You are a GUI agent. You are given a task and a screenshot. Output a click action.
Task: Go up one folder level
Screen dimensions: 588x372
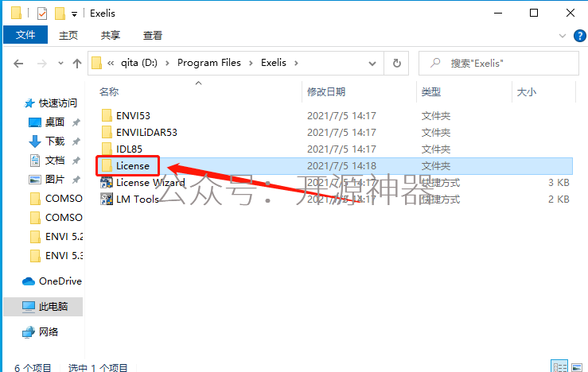click(77, 64)
